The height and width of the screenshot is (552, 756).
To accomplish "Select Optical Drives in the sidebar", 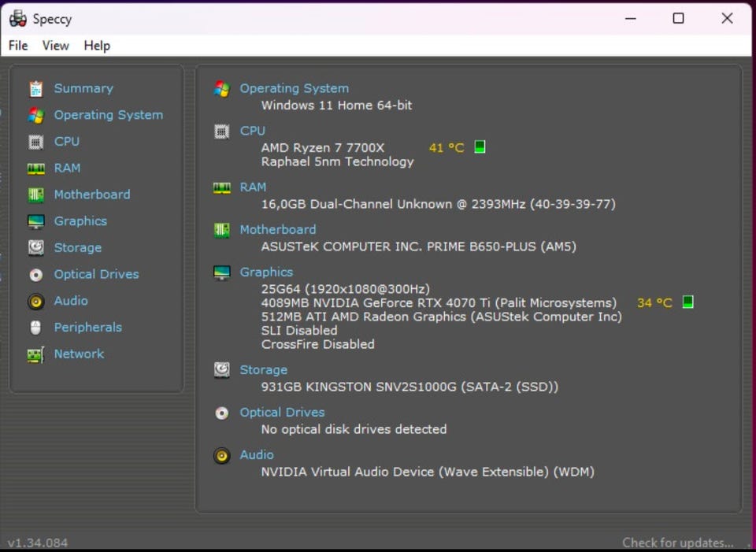I will click(x=96, y=274).
